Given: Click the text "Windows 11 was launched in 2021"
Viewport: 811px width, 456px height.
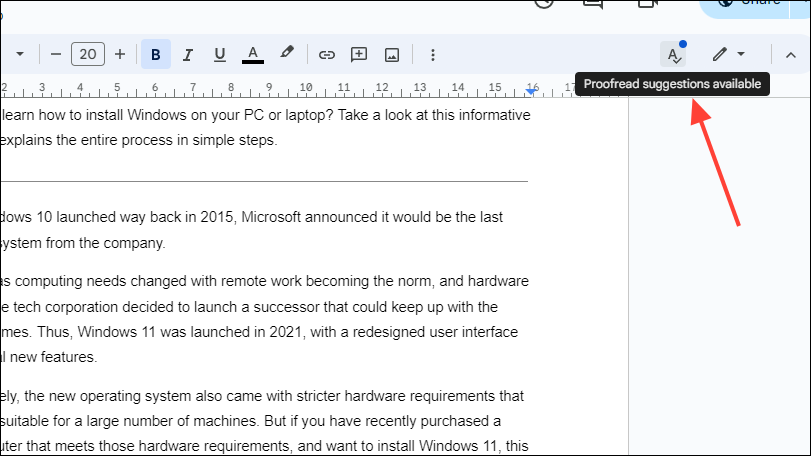Looking at the screenshot, I should coord(190,332).
